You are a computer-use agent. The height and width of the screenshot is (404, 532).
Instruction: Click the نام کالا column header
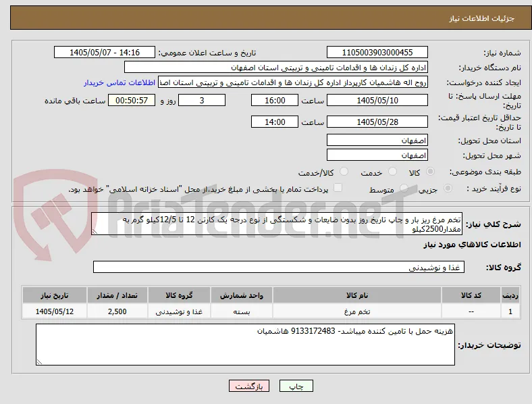coord(357,295)
